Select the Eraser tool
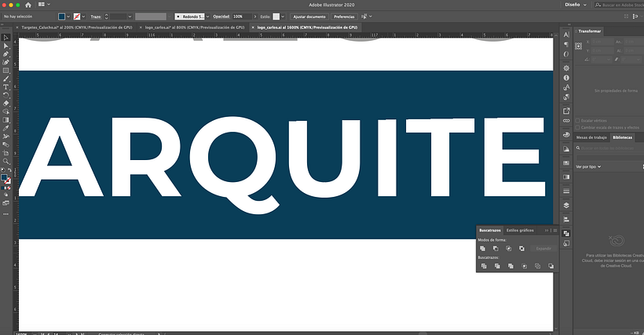Screen dimensions: 644x335 click(5, 104)
